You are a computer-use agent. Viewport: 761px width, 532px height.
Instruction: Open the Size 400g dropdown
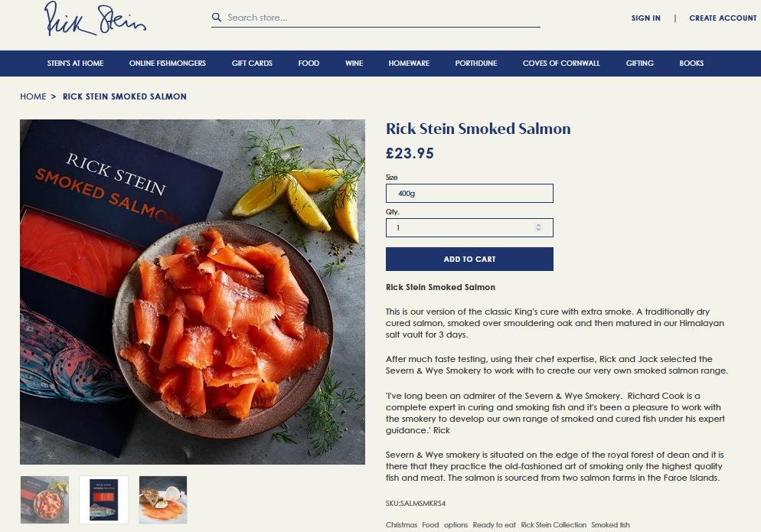pyautogui.click(x=469, y=193)
